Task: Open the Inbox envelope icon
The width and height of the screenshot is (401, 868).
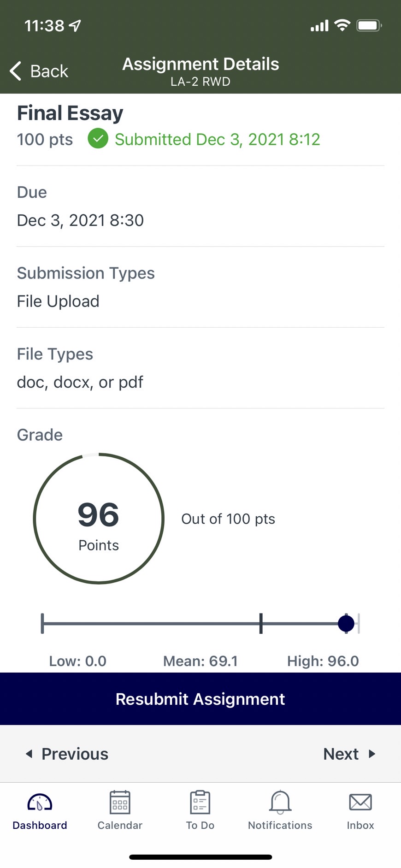Action: coord(360,802)
